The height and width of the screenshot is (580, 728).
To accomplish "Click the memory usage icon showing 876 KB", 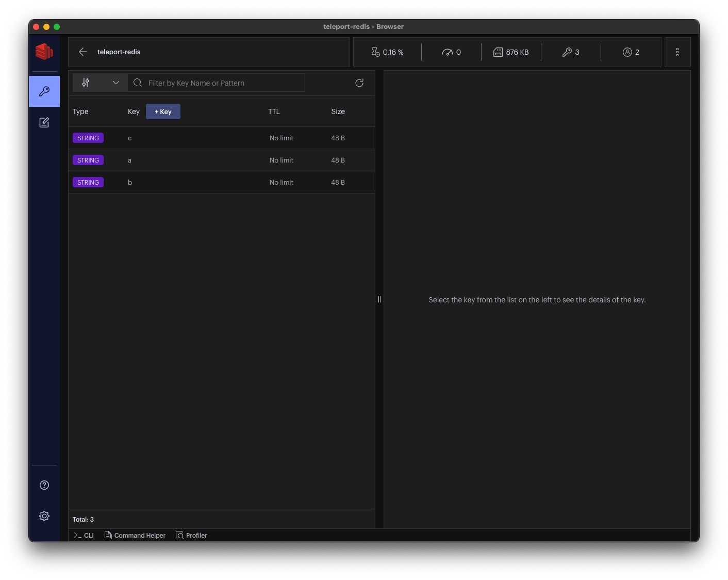I will [x=511, y=52].
